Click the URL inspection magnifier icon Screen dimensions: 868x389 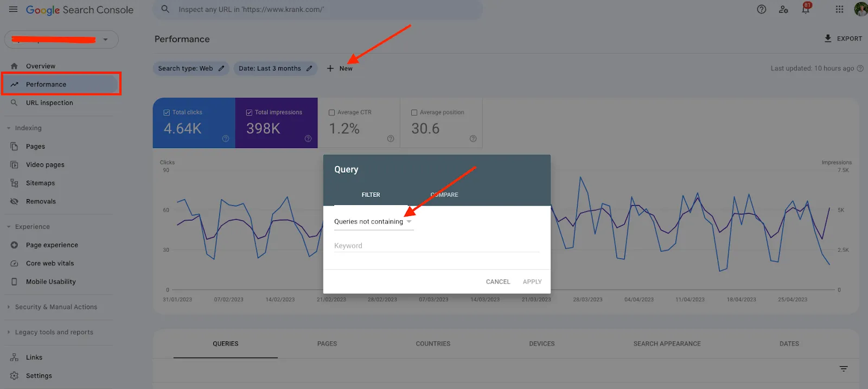pos(14,103)
